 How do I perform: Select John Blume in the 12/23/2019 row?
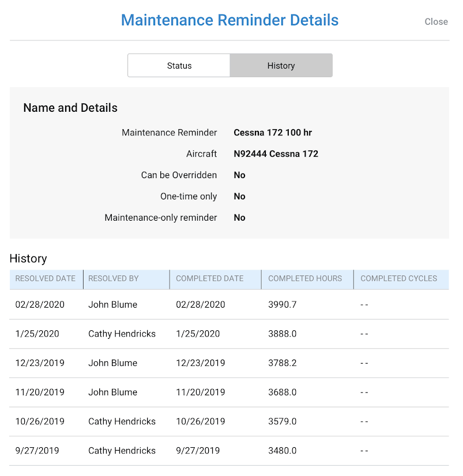(112, 363)
